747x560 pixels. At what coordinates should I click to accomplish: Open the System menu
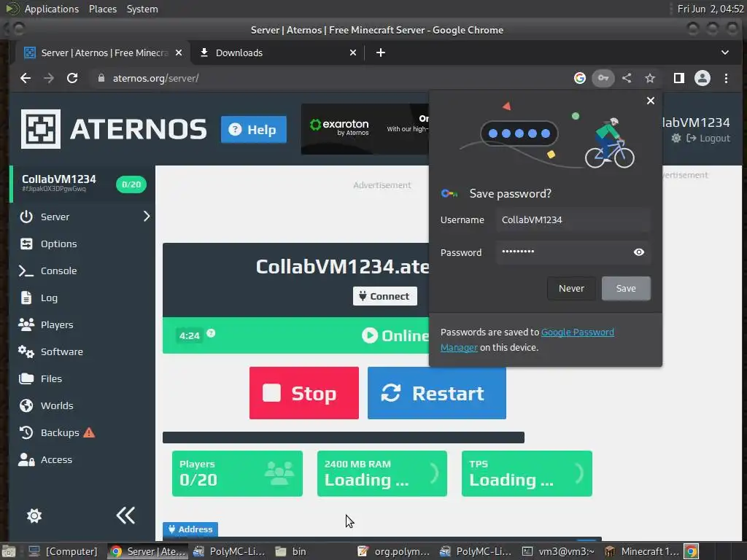[x=142, y=9]
